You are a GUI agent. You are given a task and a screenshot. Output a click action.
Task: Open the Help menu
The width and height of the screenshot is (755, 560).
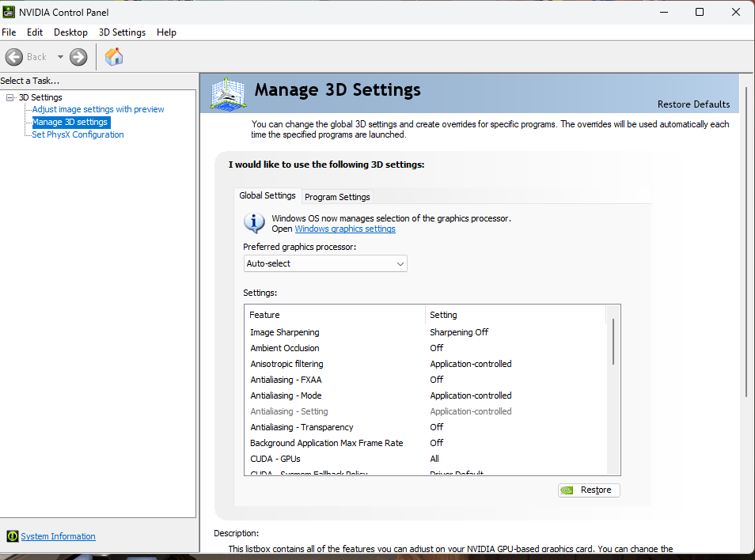click(x=166, y=32)
